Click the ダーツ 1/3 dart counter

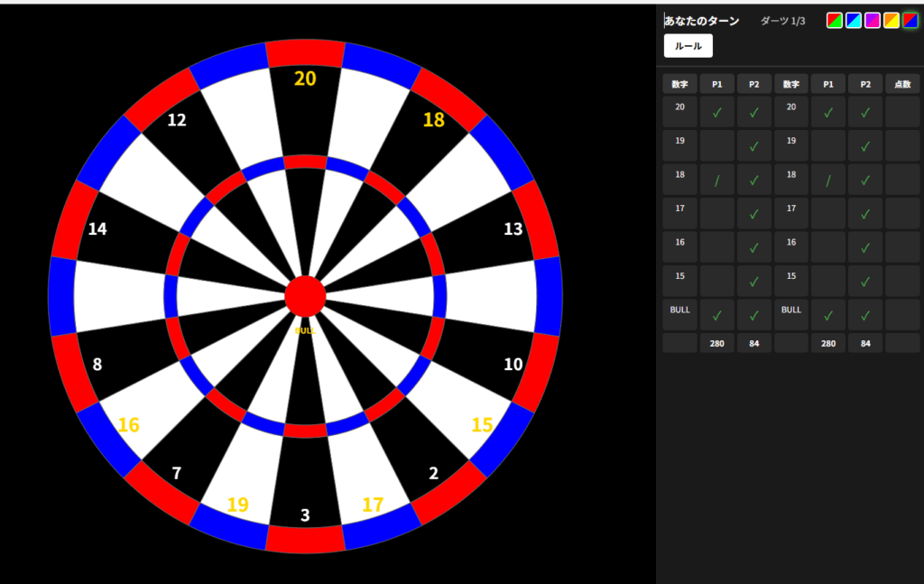pyautogui.click(x=782, y=21)
